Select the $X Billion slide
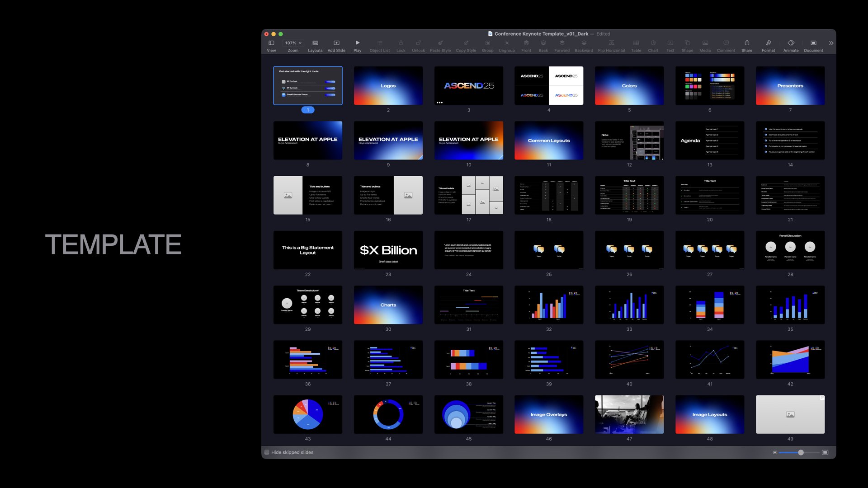Viewport: 868px width, 488px height. click(388, 250)
